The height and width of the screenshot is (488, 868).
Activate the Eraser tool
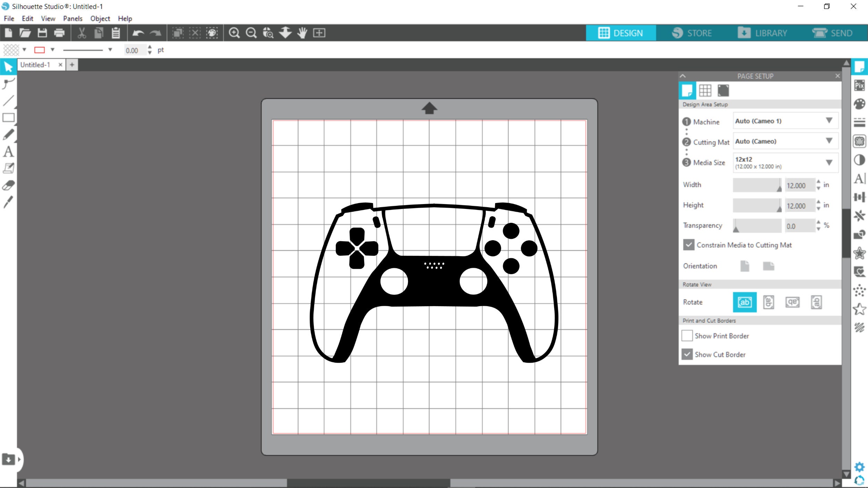pyautogui.click(x=8, y=185)
